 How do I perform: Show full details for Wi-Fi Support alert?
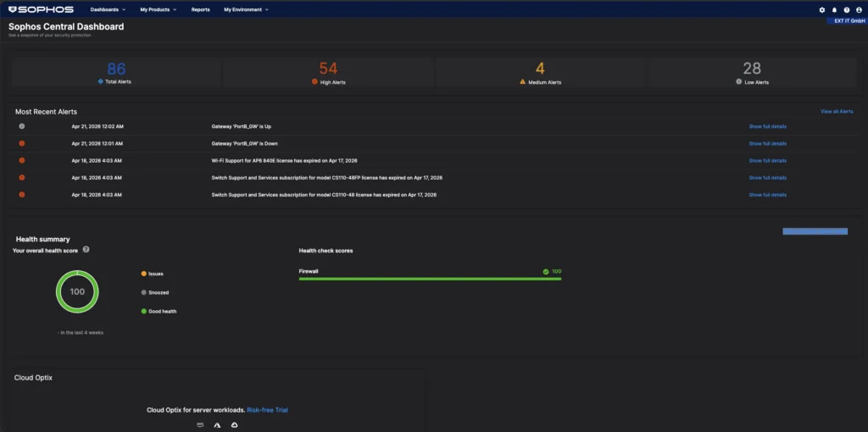767,161
